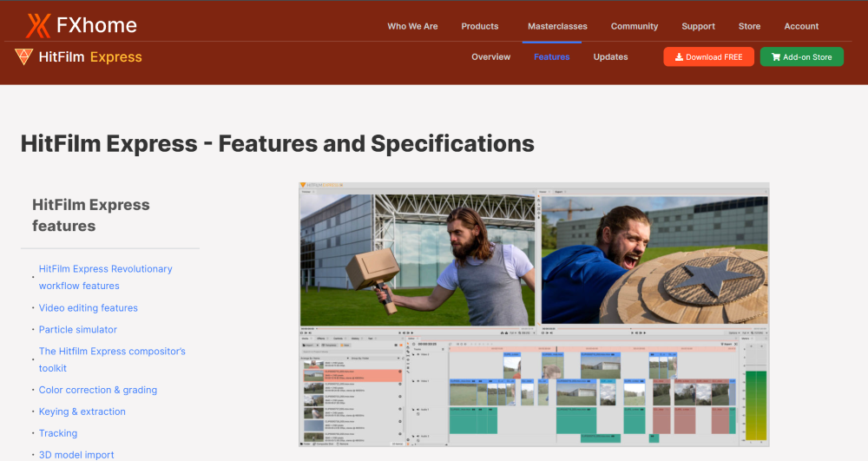Jump to Color correction & grading

(x=97, y=390)
